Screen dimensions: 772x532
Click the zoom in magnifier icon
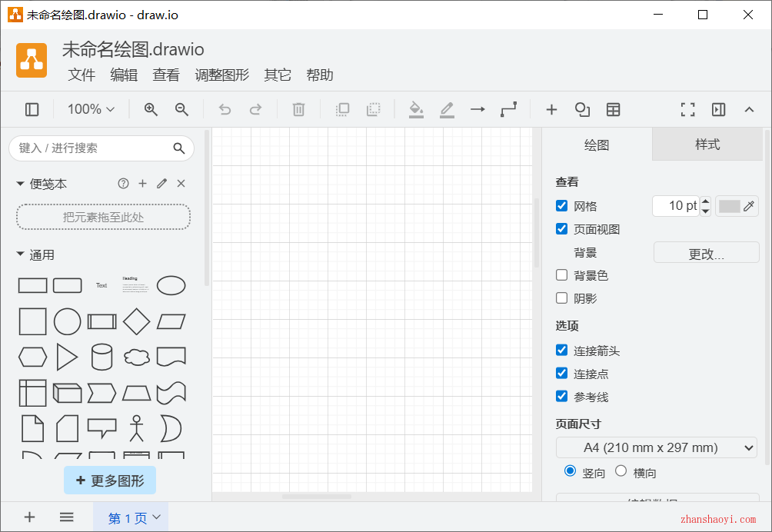tap(151, 110)
